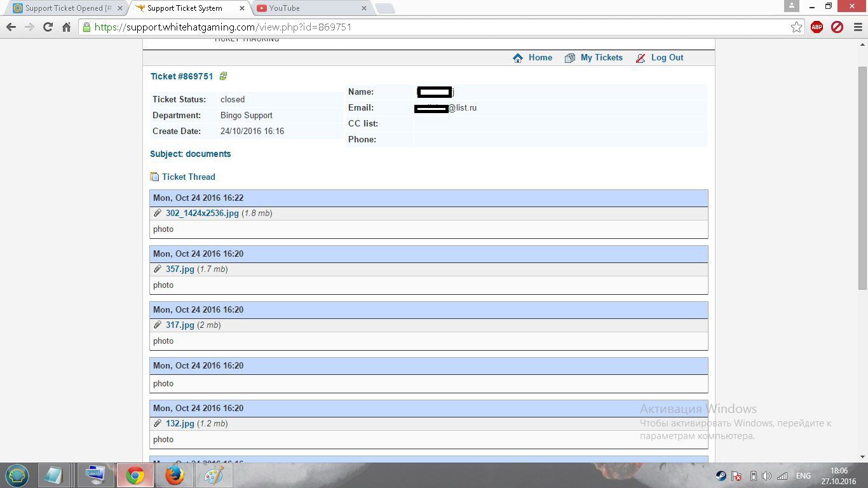Viewport: 868px width, 488px height.
Task: Open the Windows Start button
Action: 17,475
